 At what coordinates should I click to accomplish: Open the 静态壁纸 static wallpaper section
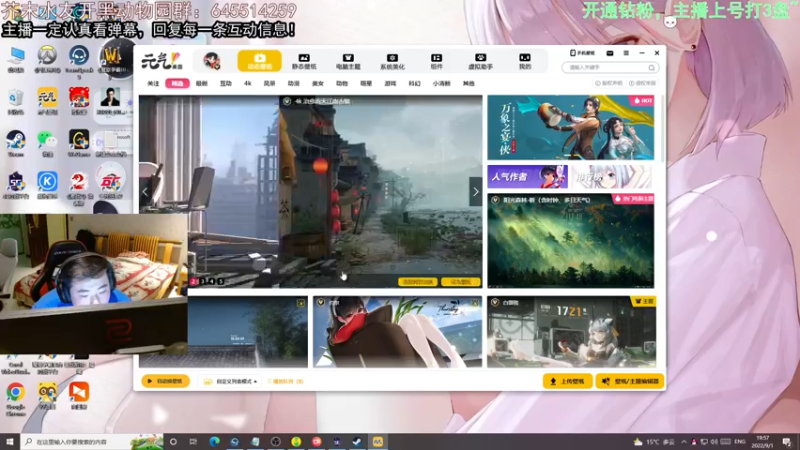(304, 61)
